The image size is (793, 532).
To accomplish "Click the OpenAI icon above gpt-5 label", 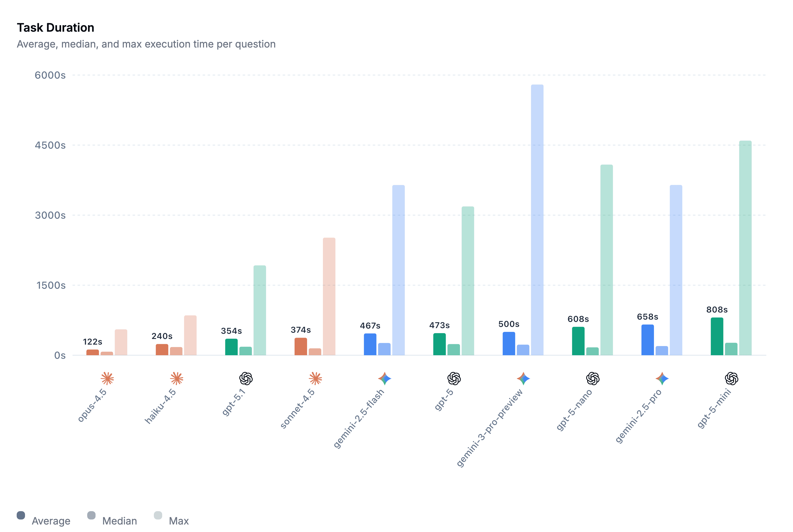I will pyautogui.click(x=454, y=378).
